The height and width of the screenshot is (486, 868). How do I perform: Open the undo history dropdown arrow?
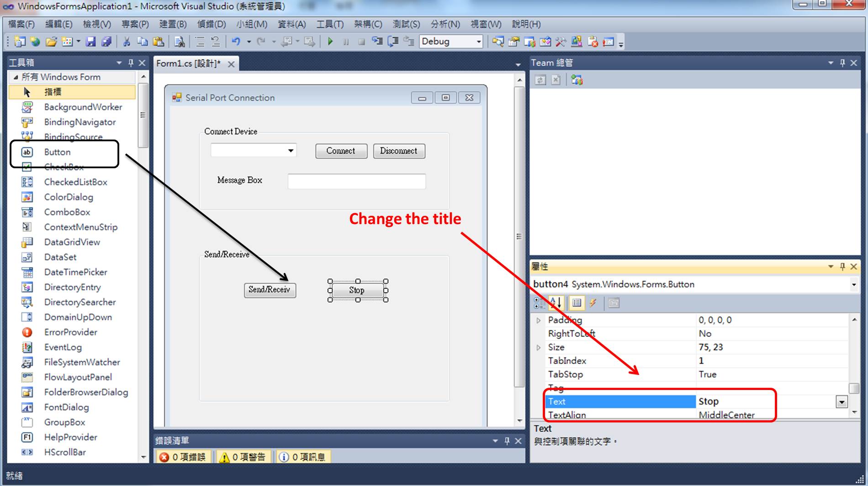click(x=249, y=42)
